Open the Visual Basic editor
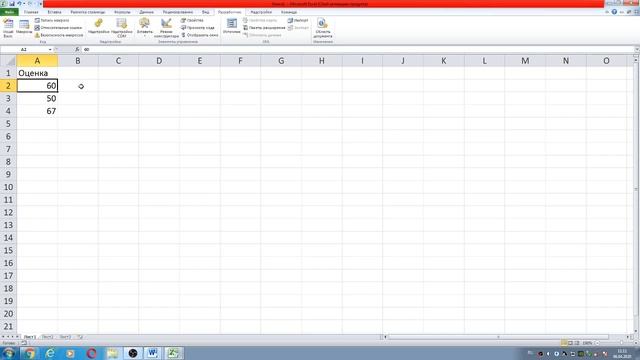 click(8, 28)
